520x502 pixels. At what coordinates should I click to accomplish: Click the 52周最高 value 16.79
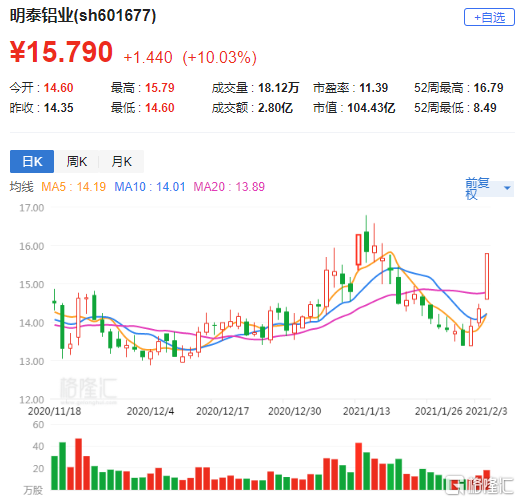488,88
